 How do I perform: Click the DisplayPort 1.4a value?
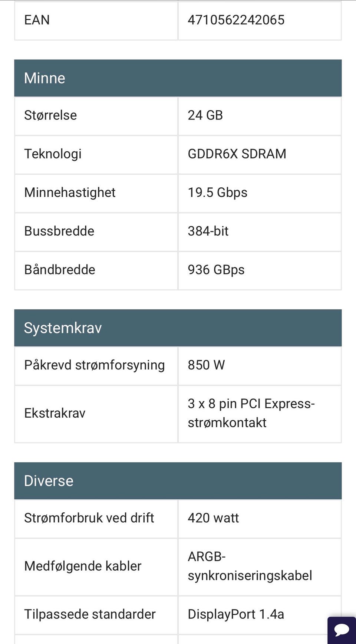(236, 615)
